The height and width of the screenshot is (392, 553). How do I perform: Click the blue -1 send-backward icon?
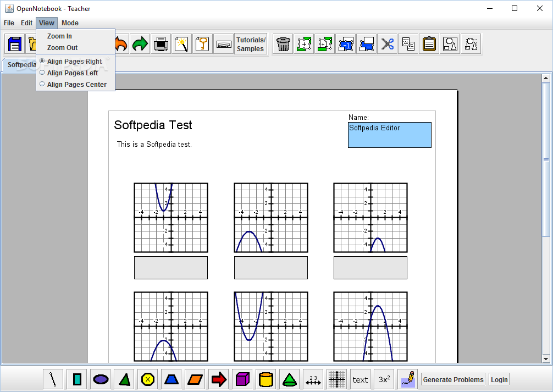tap(346, 44)
